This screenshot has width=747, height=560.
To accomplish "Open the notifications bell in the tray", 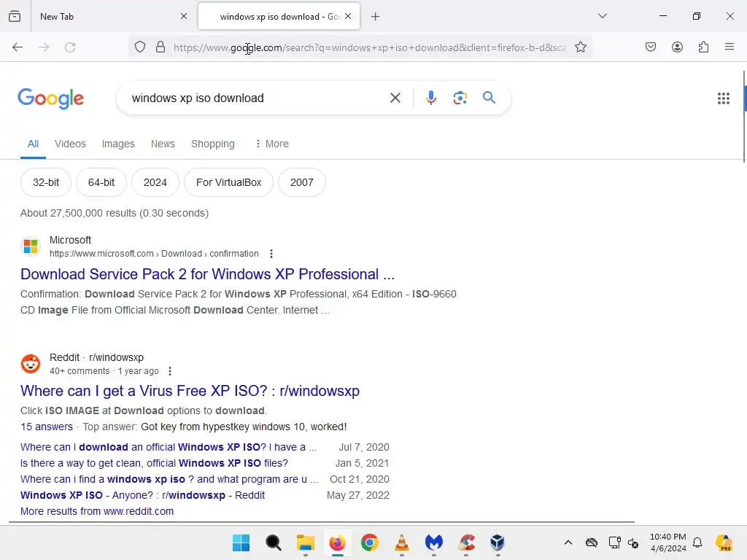I will pyautogui.click(x=697, y=542).
